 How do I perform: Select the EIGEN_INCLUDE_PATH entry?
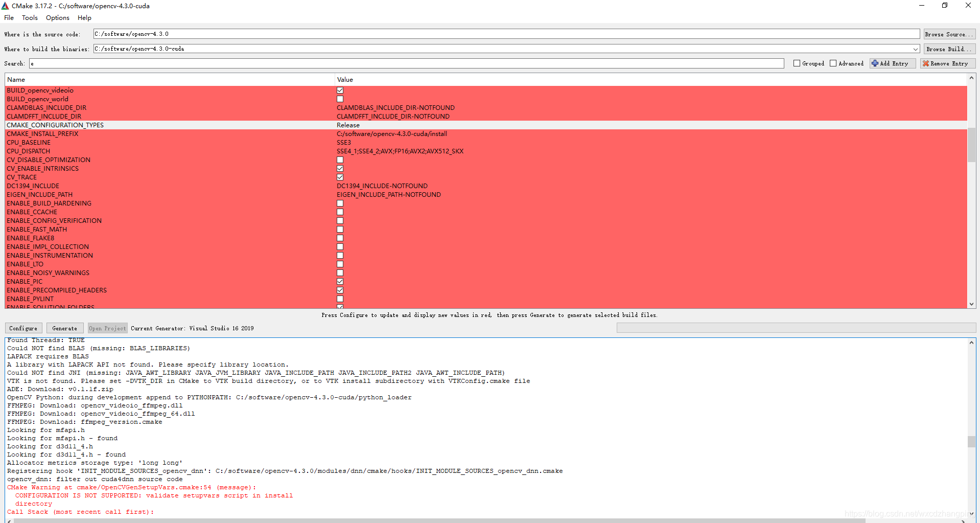[x=39, y=195]
